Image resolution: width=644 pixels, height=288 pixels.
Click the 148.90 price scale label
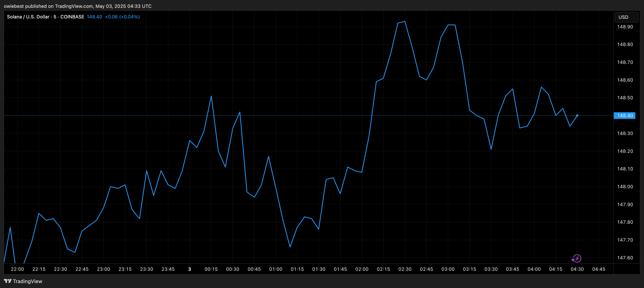coord(625,27)
